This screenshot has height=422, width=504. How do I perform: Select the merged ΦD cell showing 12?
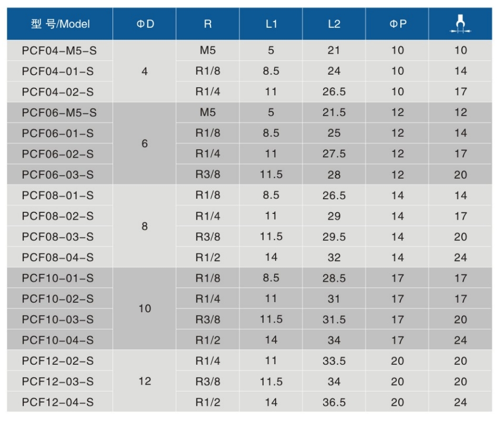pyautogui.click(x=145, y=382)
